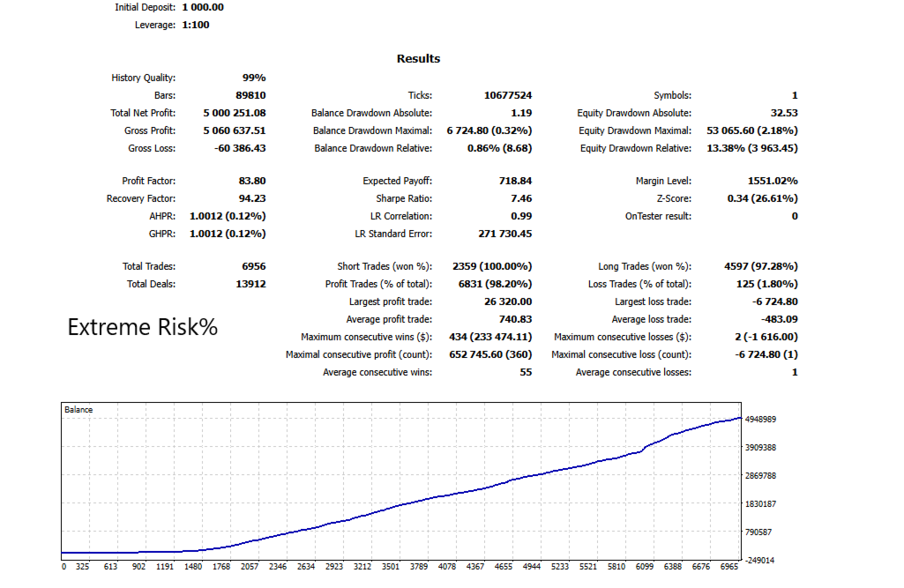Click Recovery Factor value 94.23
This screenshot has width=904, height=588.
pos(252,198)
